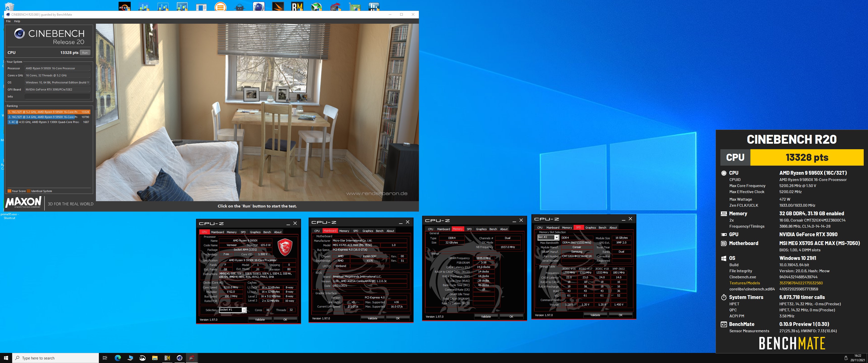868x363 pixels.
Task: Click OK in the first CPU-Z window
Action: (285, 320)
